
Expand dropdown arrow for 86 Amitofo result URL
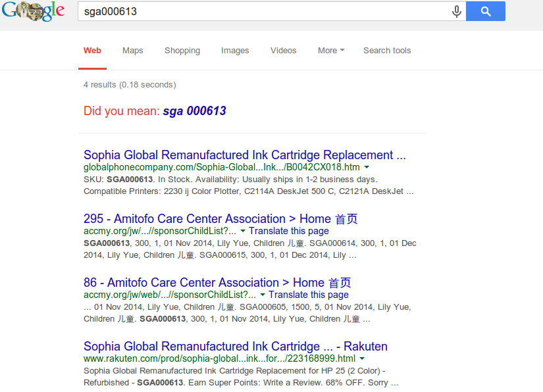coord(263,295)
